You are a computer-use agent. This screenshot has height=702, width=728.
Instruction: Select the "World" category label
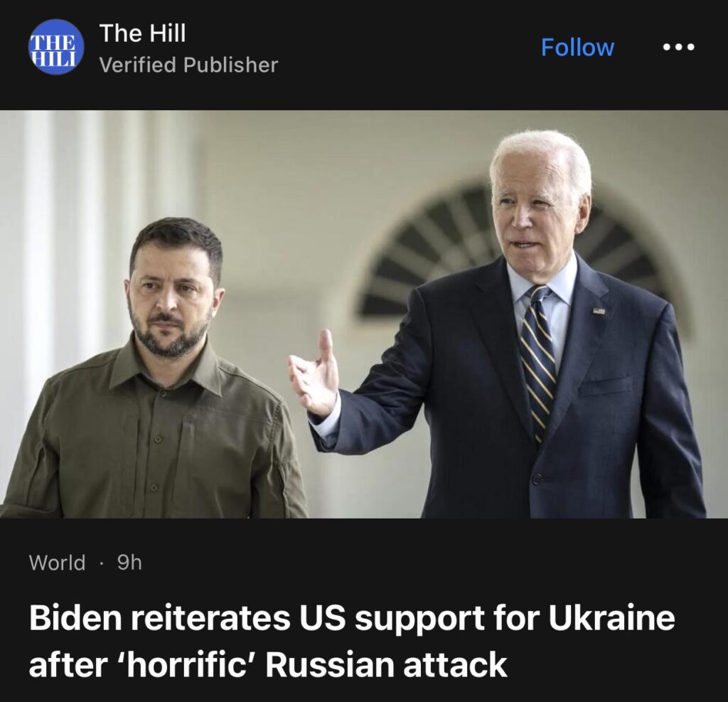coord(57,563)
